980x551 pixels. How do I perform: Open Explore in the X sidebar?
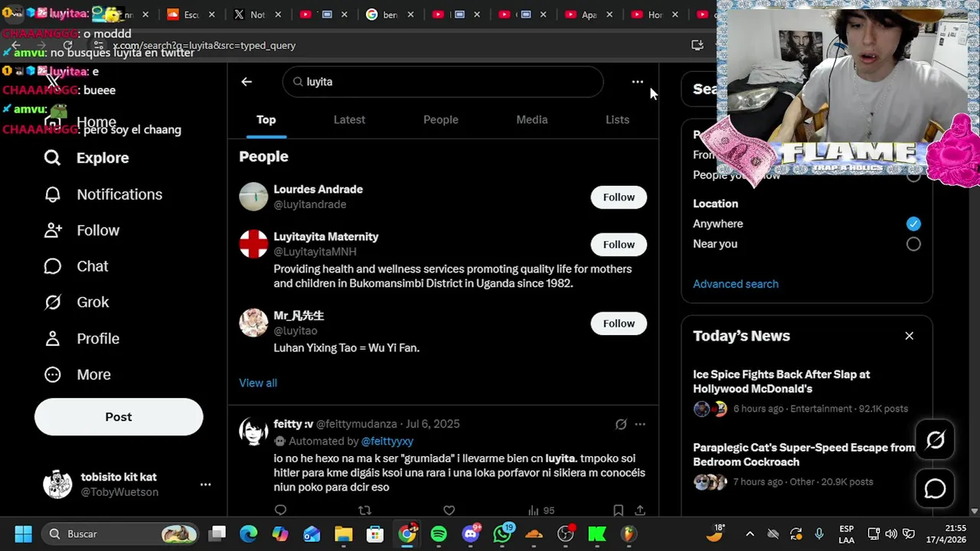[86, 158]
